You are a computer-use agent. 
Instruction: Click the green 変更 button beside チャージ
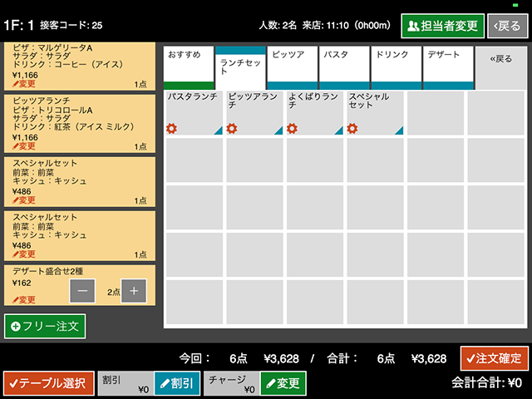[x=283, y=383]
